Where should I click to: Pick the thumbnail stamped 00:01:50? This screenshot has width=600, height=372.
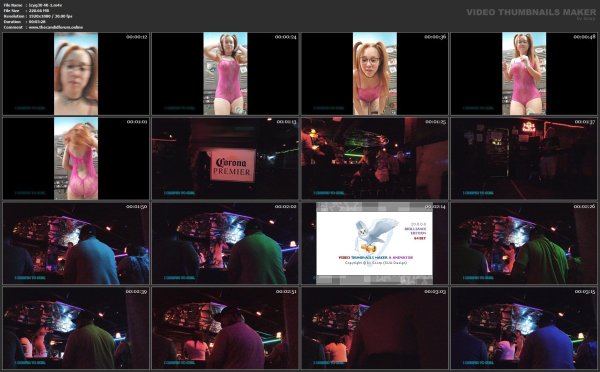pyautogui.click(x=76, y=243)
